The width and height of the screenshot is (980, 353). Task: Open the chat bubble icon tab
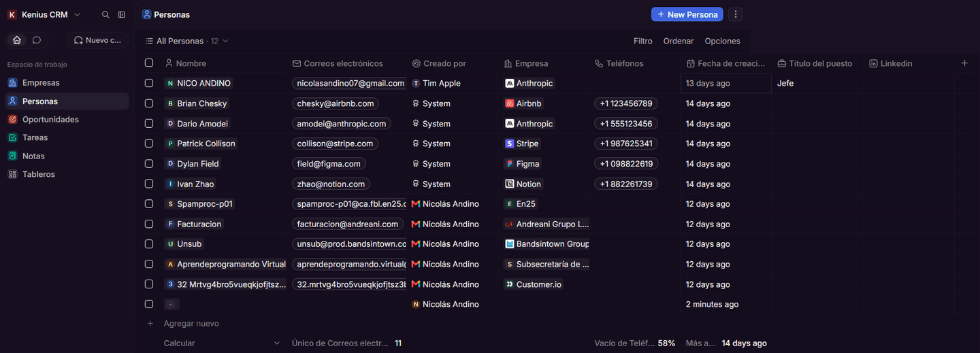pos(37,40)
